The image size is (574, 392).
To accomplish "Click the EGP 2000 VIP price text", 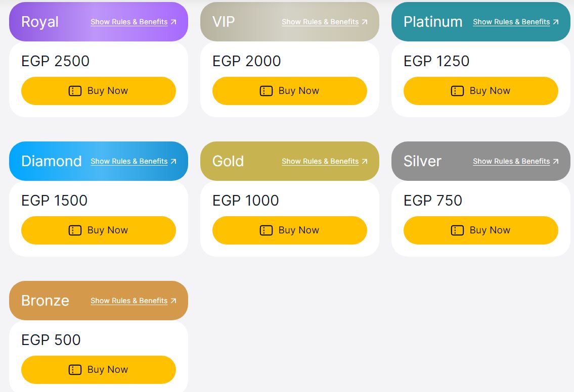I will coord(246,61).
